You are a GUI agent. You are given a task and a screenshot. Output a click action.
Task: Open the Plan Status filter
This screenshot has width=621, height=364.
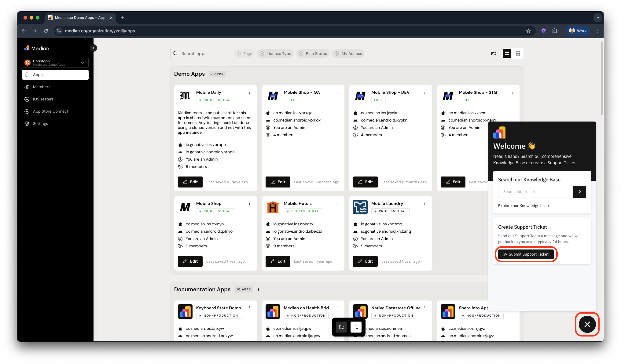(x=313, y=53)
